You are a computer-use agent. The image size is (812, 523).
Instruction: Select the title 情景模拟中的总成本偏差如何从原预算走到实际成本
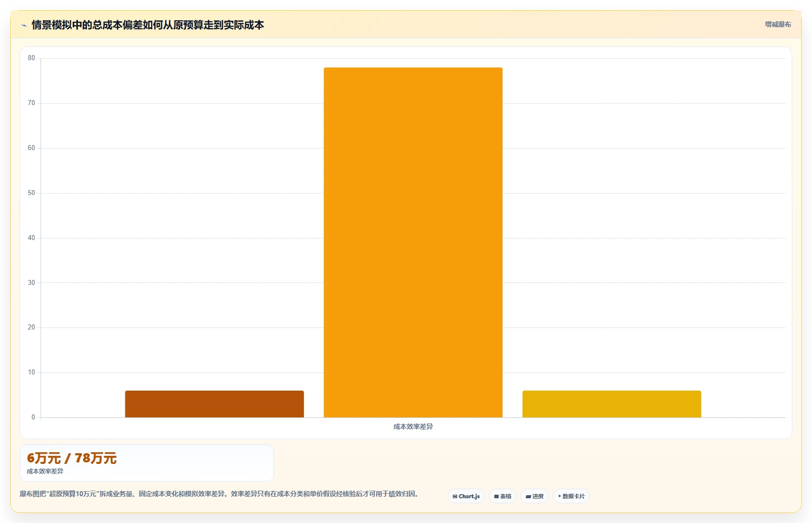[148, 25]
